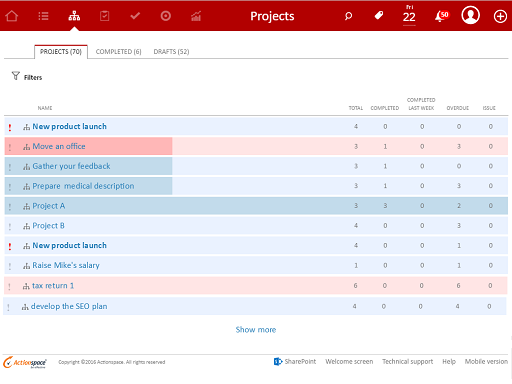This screenshot has width=512, height=384.
Task: Expand the Filters panel
Action: coord(33,77)
